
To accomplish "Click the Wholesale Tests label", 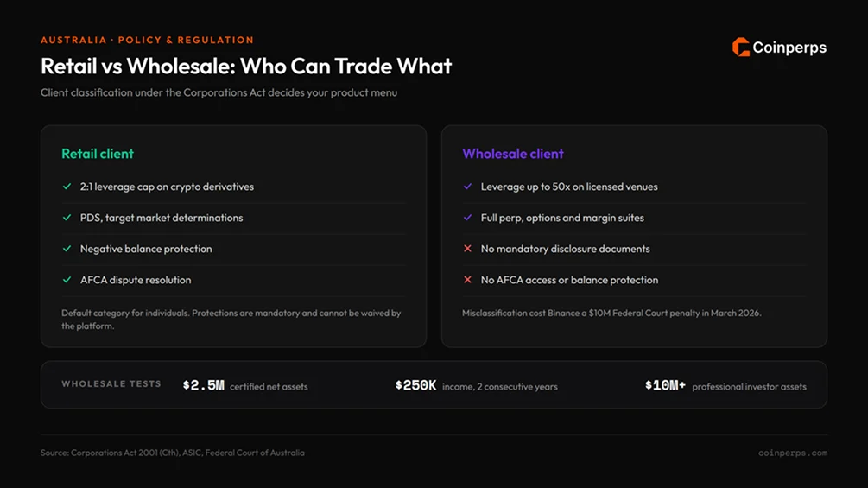I will pyautogui.click(x=111, y=384).
